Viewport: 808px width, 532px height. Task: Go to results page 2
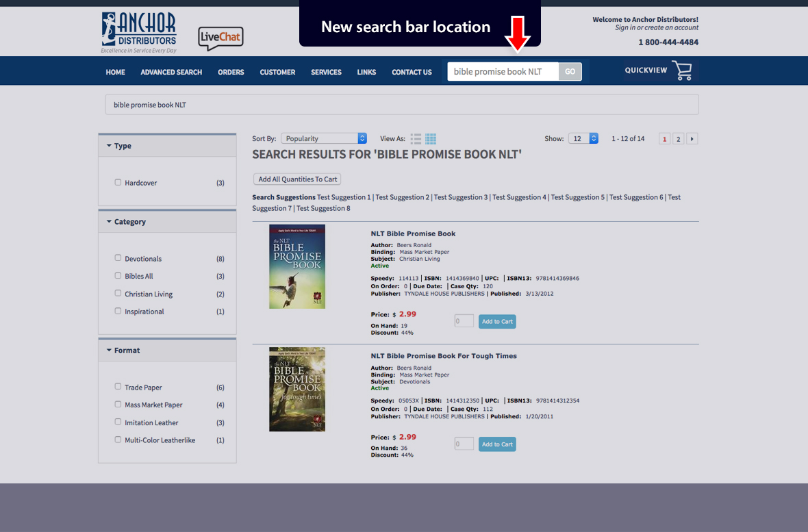678,139
